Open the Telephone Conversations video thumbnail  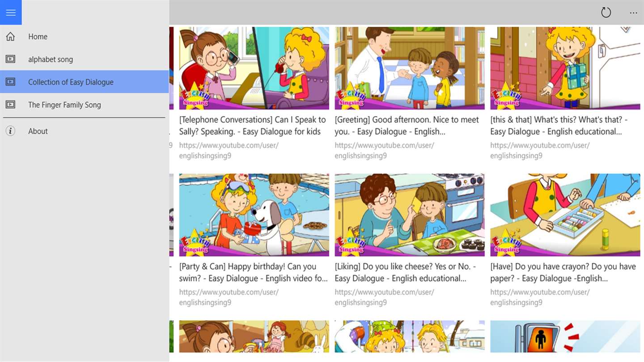click(254, 68)
